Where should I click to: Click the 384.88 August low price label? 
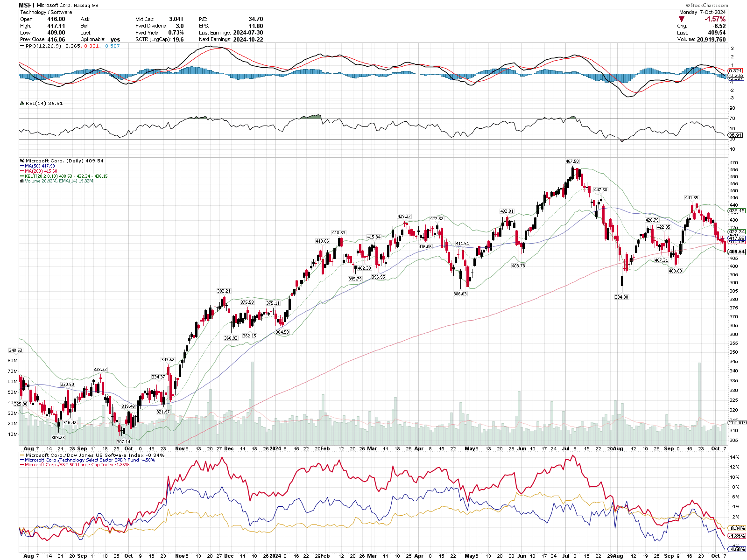coord(622,297)
